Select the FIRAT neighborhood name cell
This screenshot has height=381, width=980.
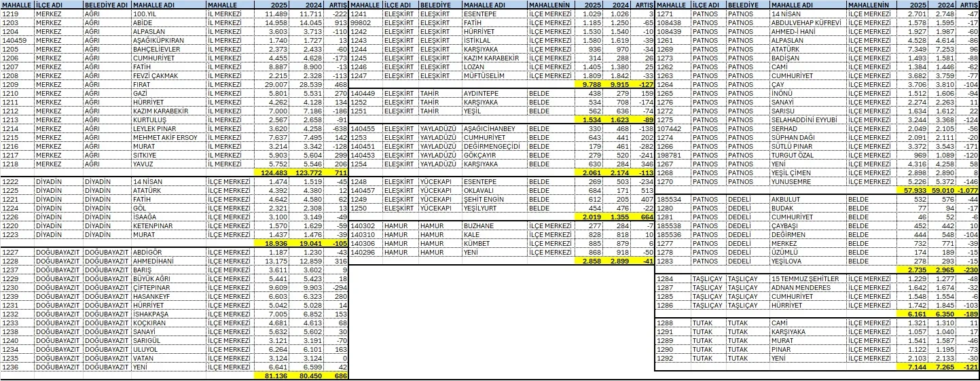(x=168, y=84)
